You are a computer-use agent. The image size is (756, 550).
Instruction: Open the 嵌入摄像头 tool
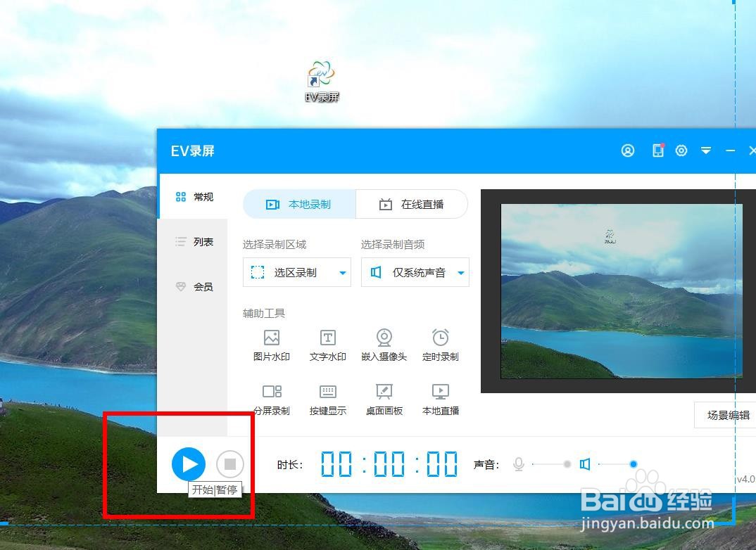(384, 345)
